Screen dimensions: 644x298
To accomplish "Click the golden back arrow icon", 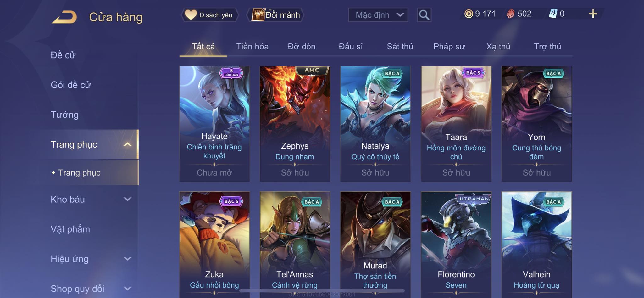I will pyautogui.click(x=64, y=17).
